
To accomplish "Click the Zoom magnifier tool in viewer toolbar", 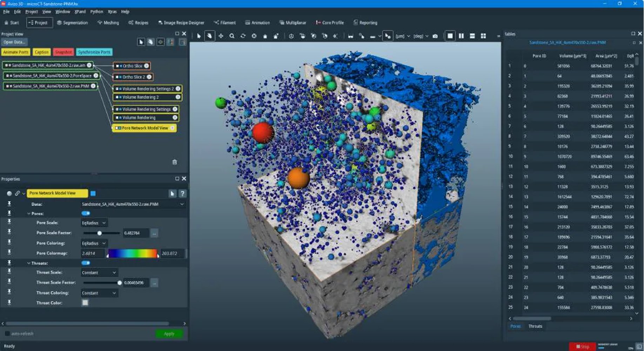I will tap(232, 36).
